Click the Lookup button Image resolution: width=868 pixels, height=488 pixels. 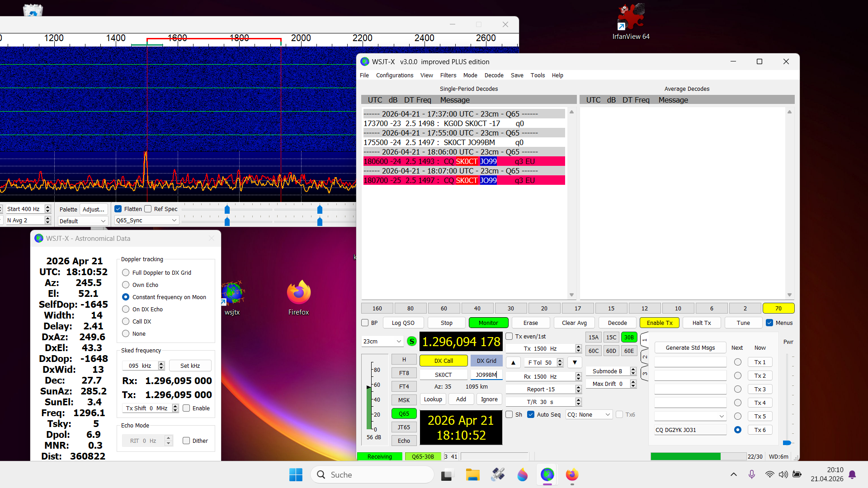(x=433, y=399)
